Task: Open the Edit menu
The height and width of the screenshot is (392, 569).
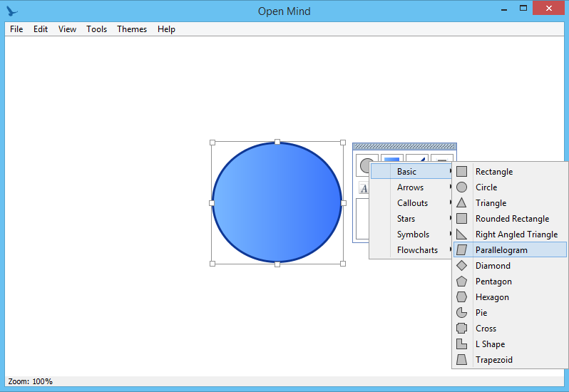Action: [x=41, y=29]
